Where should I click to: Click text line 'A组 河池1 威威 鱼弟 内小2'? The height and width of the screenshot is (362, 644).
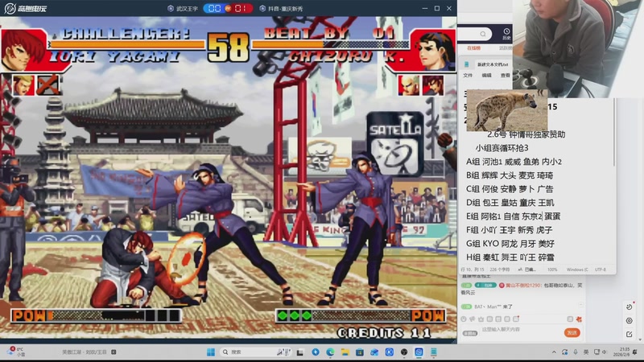[x=514, y=162]
